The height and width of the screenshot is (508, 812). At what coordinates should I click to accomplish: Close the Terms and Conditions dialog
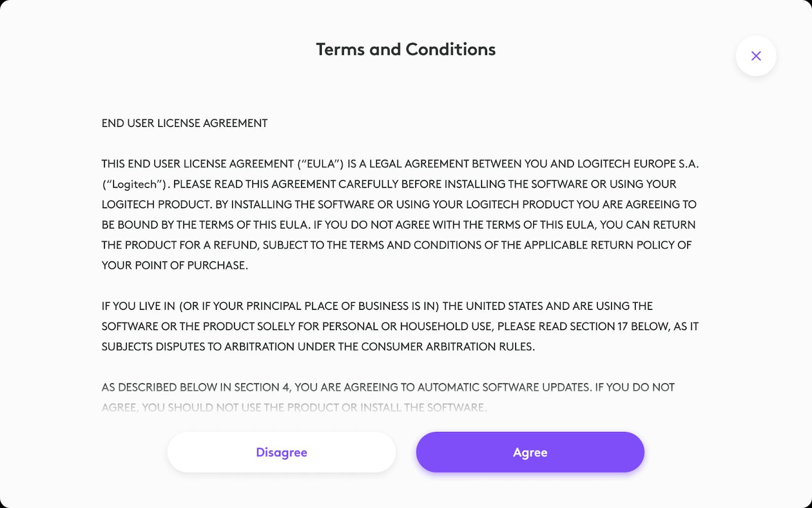pos(756,56)
